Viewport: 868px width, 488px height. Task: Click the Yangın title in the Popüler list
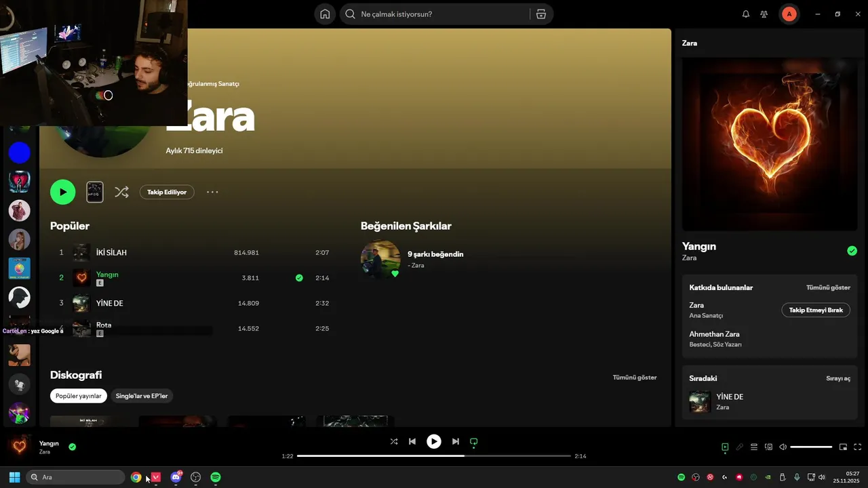click(107, 274)
